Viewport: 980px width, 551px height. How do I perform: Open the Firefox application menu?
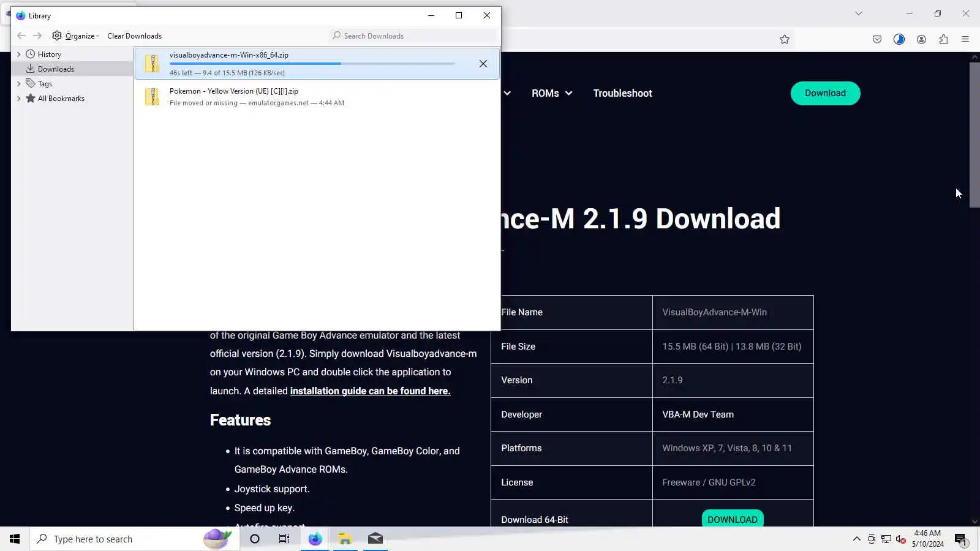tap(965, 39)
